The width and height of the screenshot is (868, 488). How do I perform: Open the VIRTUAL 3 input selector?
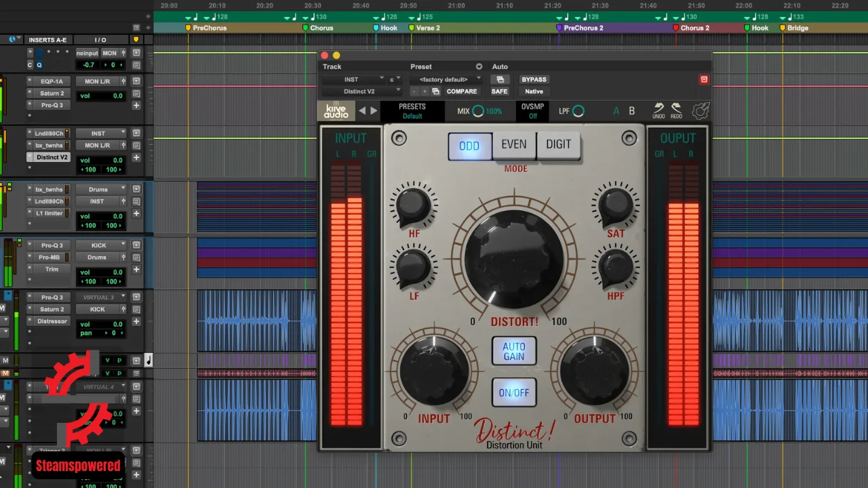pos(100,298)
